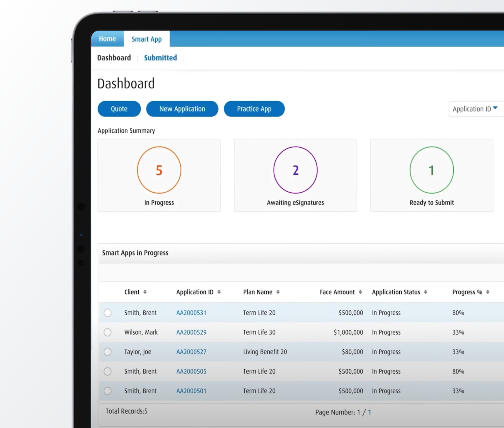Sort by Face Amount arrows icon
The height and width of the screenshot is (428, 504).
(360, 292)
